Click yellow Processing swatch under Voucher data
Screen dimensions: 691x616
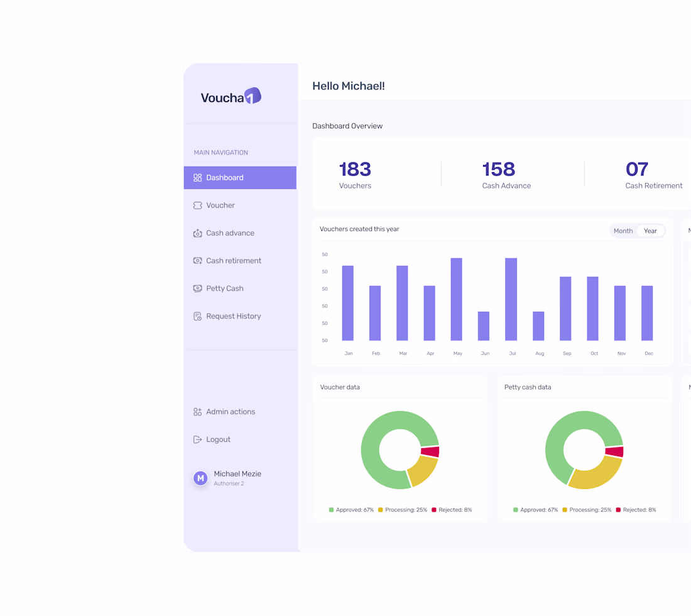click(380, 510)
